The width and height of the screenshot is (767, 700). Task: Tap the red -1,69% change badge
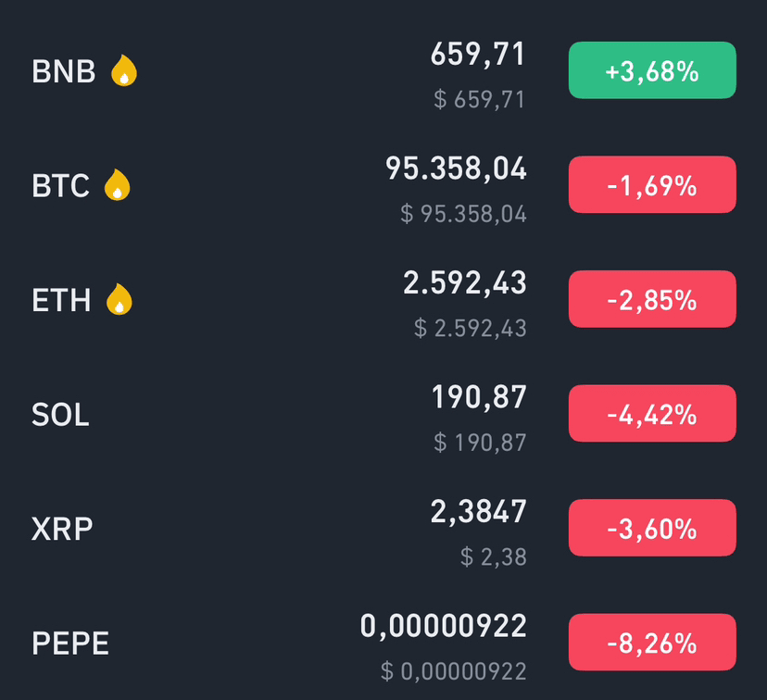point(652,185)
